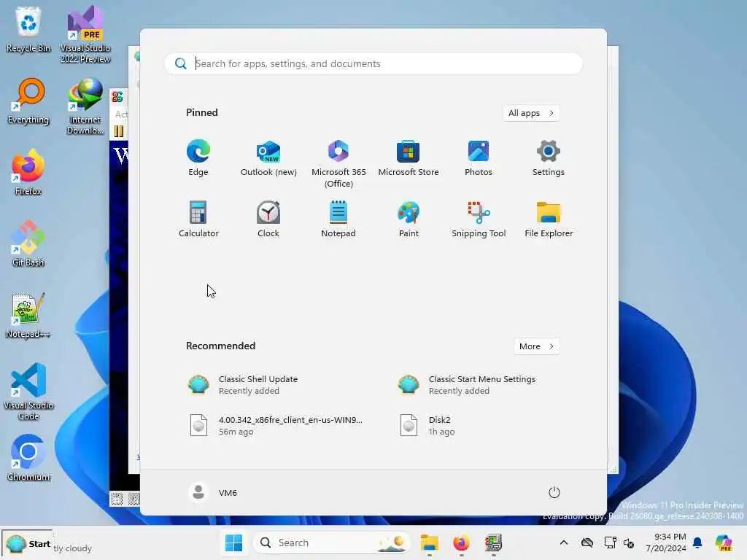Click the Power button in Start menu
Screen dimensions: 747x560
coord(554,492)
